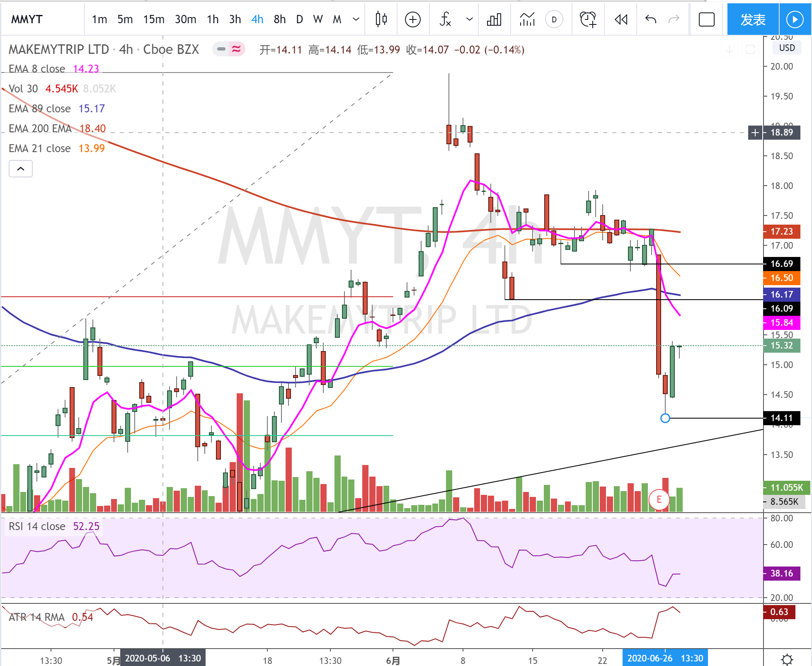Click the 16.69 horizontal line price label

(x=782, y=264)
